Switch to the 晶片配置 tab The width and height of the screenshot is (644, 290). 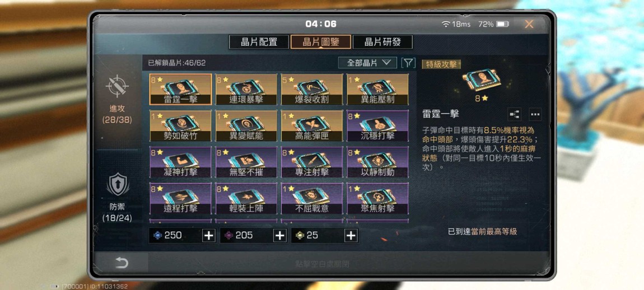(259, 42)
